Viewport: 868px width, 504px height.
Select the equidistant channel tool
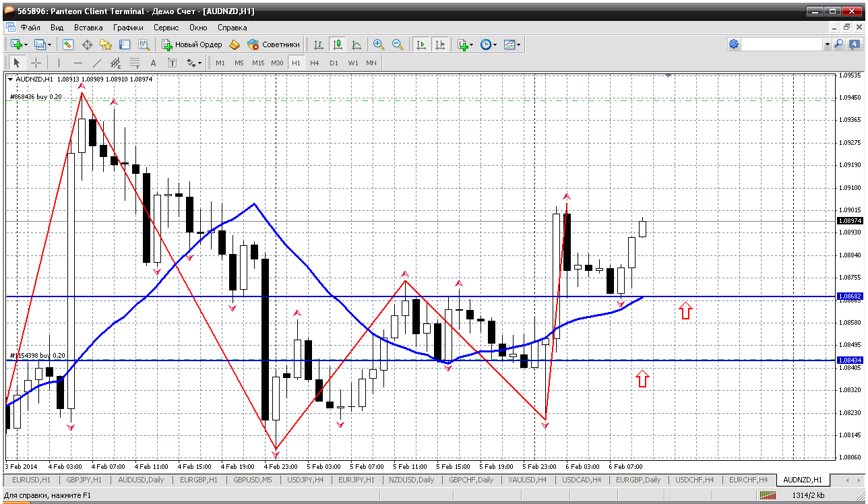[115, 63]
